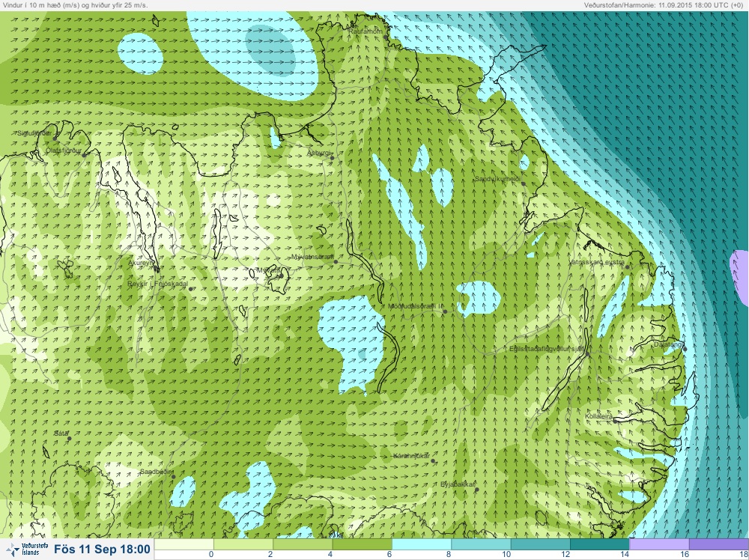The image size is (749, 560).
Task: Click the Veðurstofan/Harmonie forecast run text
Action: (663, 5)
